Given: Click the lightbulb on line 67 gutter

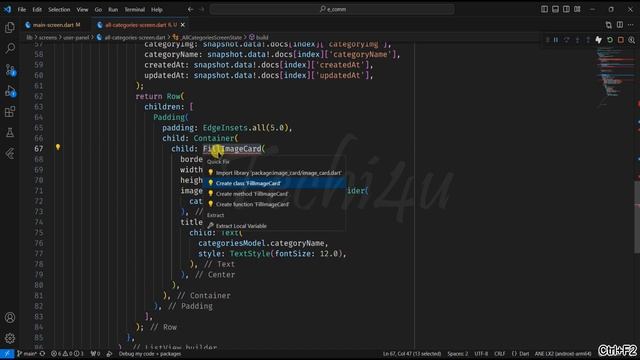Looking at the screenshot, I should click(58, 147).
